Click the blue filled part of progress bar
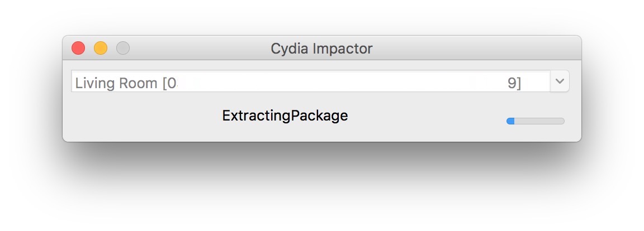This screenshot has width=644, height=231. point(510,121)
